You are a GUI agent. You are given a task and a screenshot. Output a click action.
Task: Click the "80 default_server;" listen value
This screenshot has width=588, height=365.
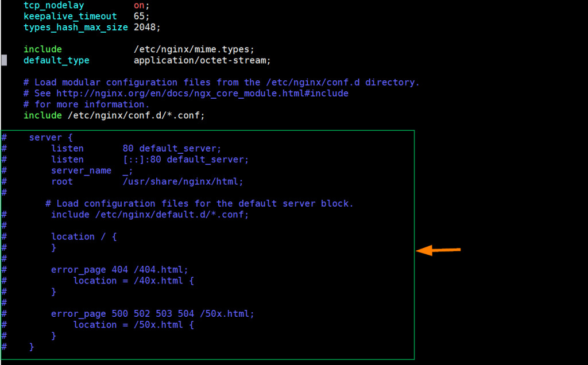pyautogui.click(x=172, y=149)
